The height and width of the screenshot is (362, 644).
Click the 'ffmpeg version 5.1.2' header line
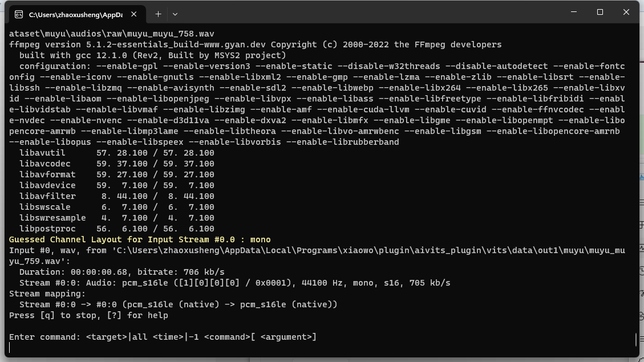tap(255, 44)
